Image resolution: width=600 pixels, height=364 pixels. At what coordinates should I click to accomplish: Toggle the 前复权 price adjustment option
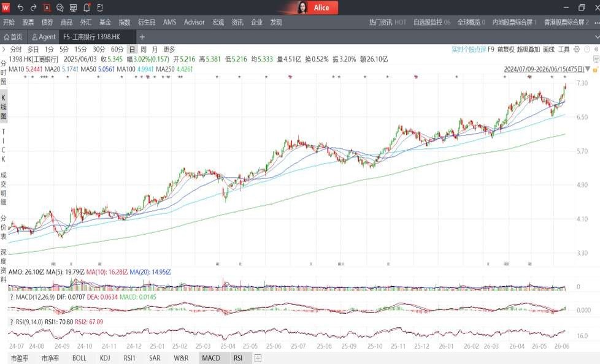pyautogui.click(x=506, y=49)
